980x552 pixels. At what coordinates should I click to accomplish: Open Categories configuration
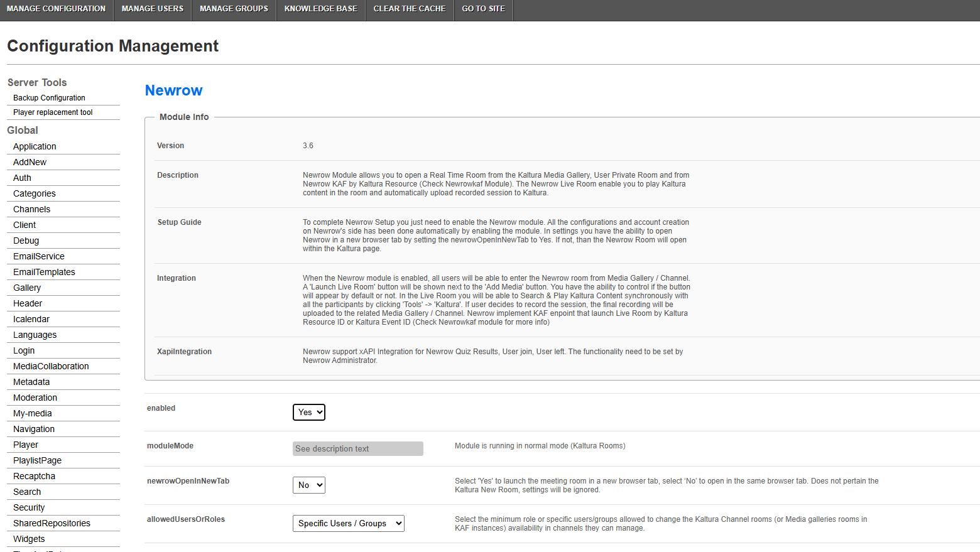[x=35, y=193]
